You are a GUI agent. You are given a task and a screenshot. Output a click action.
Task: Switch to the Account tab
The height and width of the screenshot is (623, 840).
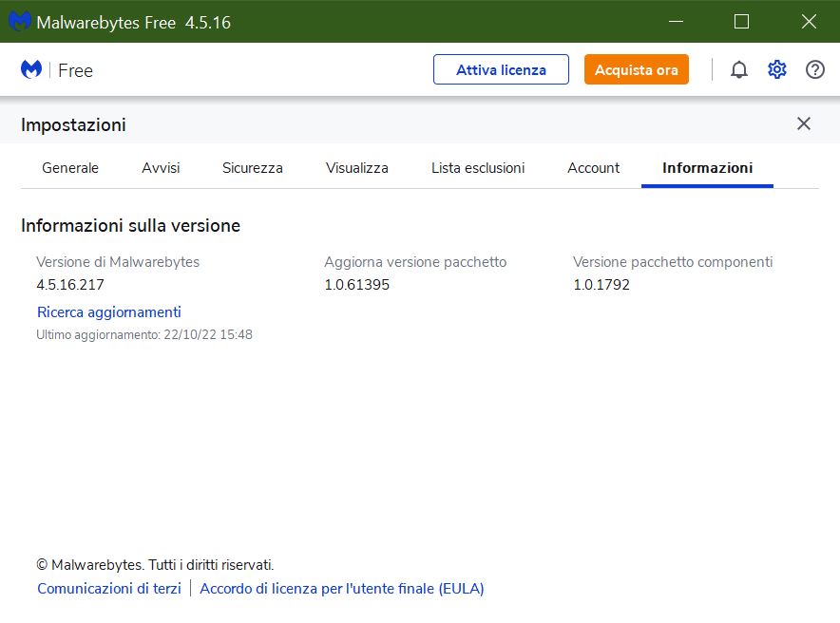click(594, 168)
